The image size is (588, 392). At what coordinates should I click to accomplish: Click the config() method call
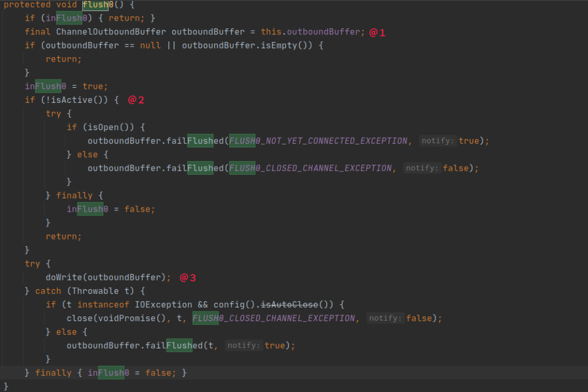point(234,304)
